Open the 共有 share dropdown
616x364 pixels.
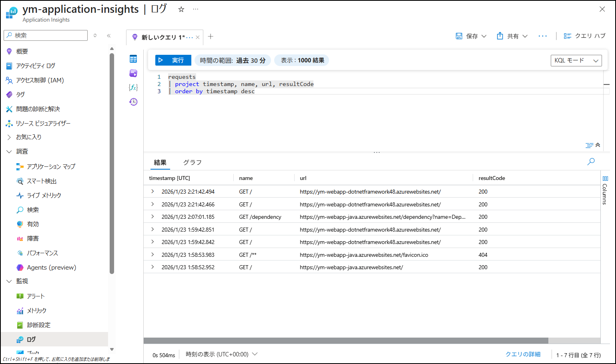[512, 36]
